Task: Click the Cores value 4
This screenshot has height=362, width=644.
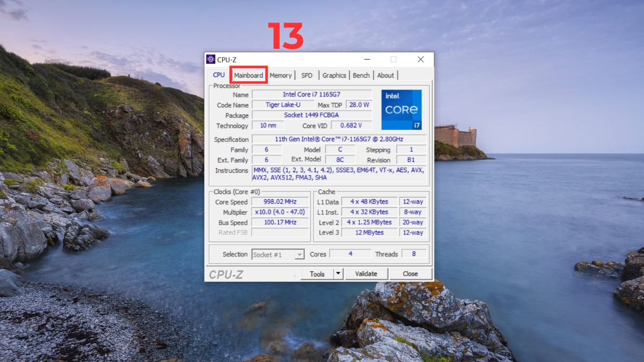Action: click(350, 254)
